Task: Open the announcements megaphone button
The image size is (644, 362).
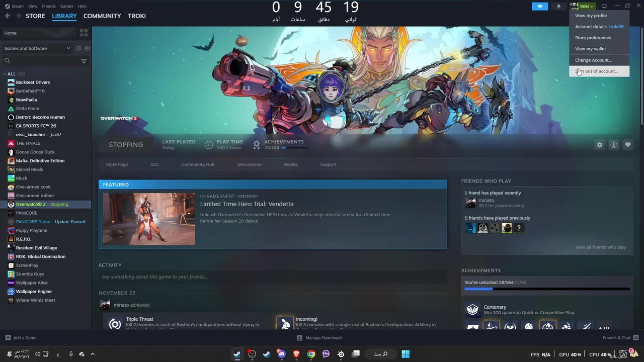Action: point(540,6)
